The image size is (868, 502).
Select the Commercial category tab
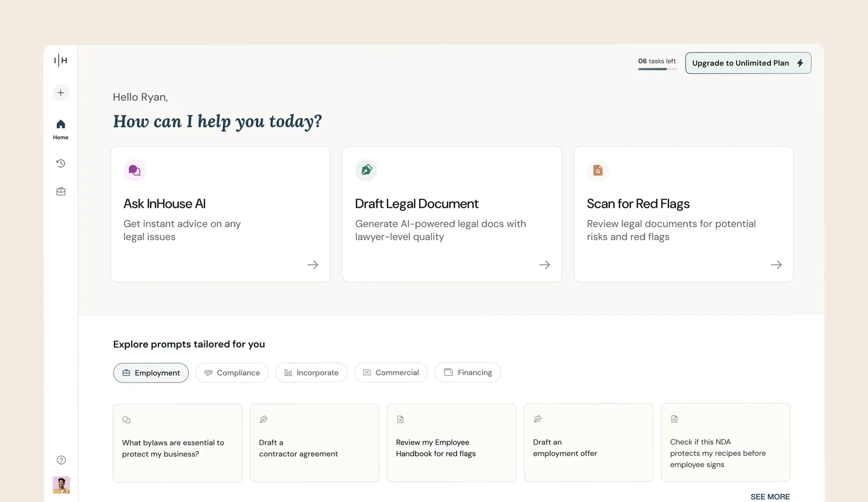click(x=391, y=373)
